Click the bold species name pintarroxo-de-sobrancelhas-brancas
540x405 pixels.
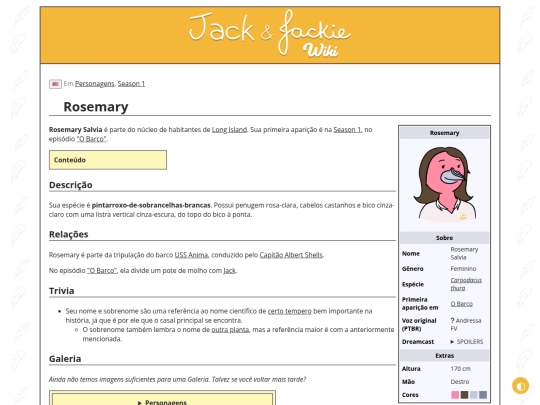[x=151, y=205]
